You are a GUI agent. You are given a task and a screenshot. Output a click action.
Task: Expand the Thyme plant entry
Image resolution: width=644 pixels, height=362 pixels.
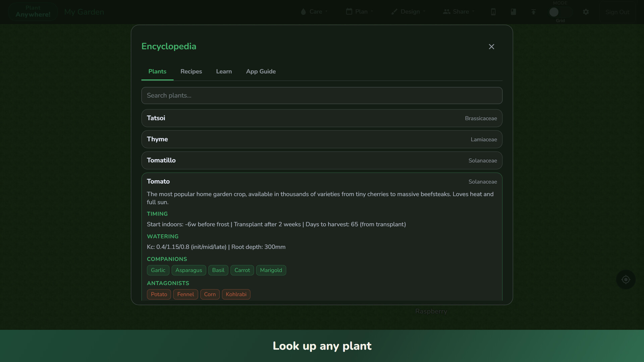[322, 139]
